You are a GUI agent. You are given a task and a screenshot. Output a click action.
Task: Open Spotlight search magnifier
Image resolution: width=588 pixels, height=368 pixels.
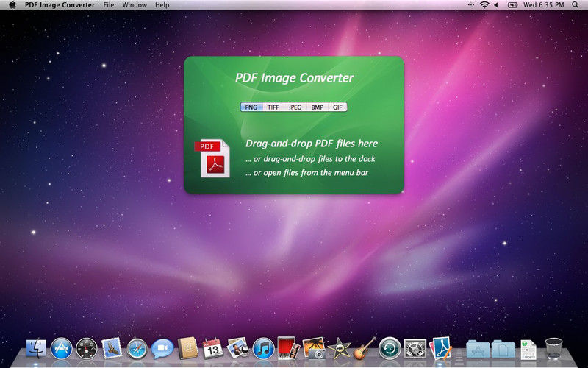[576, 5]
